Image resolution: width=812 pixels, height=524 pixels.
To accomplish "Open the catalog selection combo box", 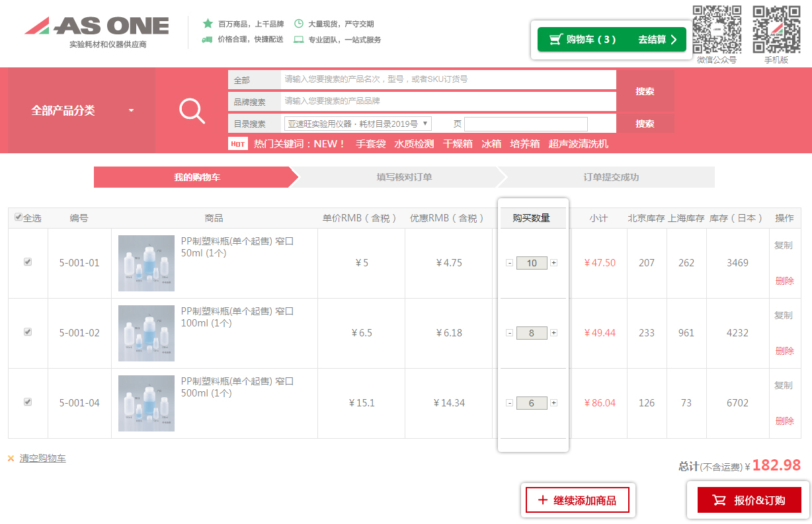I will [x=358, y=124].
